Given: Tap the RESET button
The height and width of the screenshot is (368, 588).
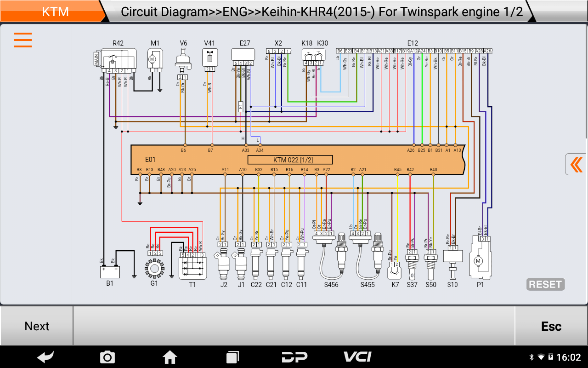Looking at the screenshot, I should [x=545, y=284].
